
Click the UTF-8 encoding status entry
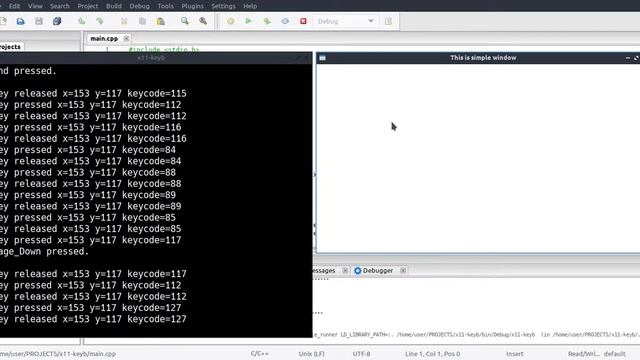[x=361, y=354]
